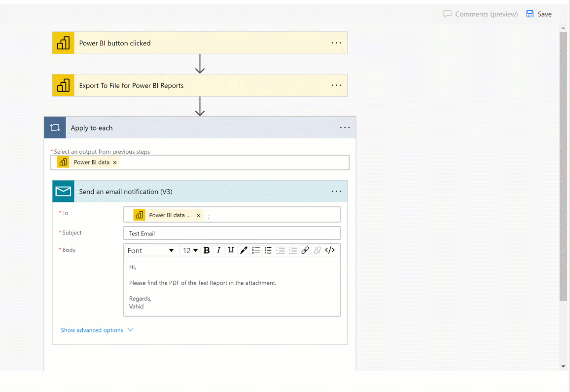The width and height of the screenshot is (570, 392).
Task: Click the Comments speech bubble icon
Action: point(448,14)
